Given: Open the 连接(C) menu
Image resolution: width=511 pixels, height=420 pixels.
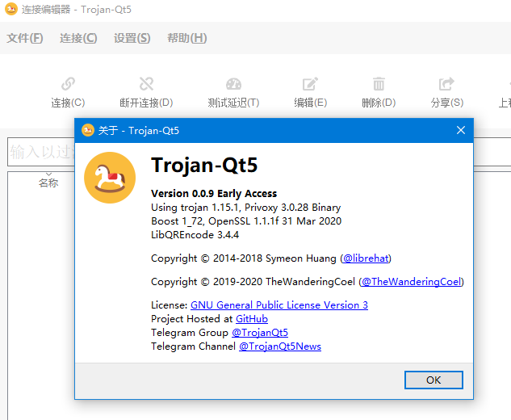Looking at the screenshot, I should click(78, 38).
